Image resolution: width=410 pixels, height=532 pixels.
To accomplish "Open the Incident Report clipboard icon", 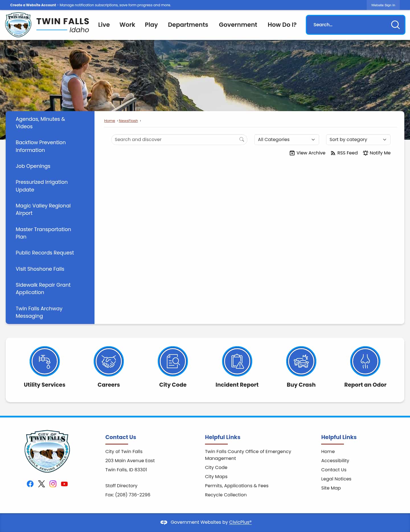I will (x=237, y=361).
